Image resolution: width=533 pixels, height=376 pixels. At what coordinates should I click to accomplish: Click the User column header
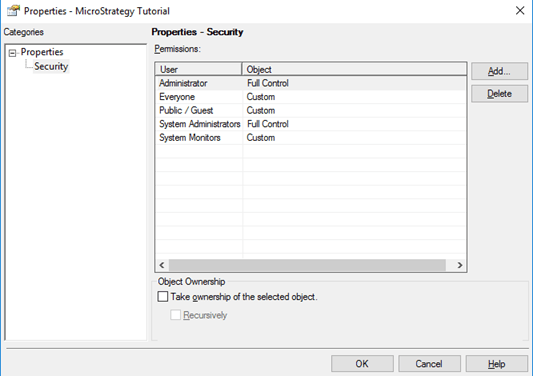199,69
